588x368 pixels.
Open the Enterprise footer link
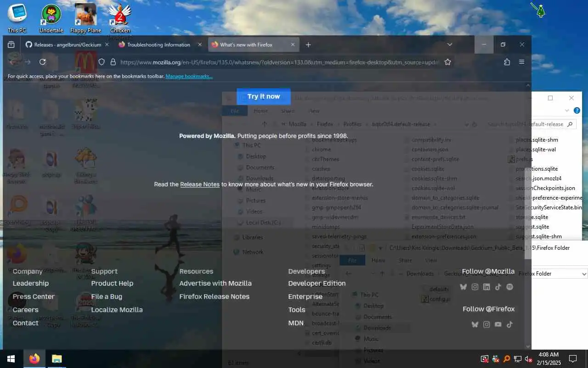pyautogui.click(x=305, y=297)
